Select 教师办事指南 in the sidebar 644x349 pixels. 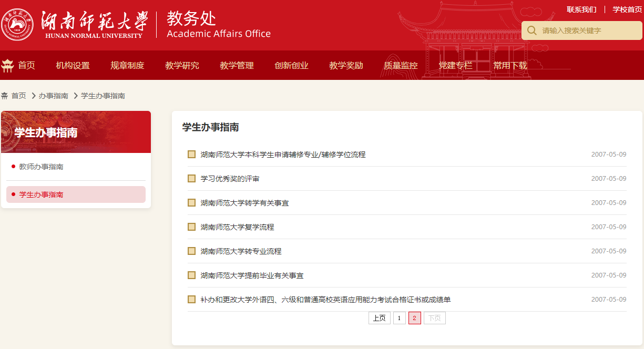[41, 167]
